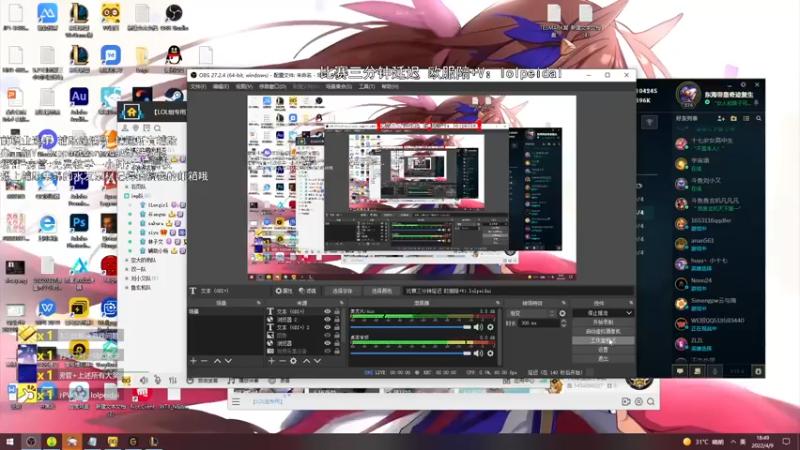Image resolution: width=800 pixels, height=450 pixels.
Task: Remove the selected scene with minus icon
Action: [204, 361]
